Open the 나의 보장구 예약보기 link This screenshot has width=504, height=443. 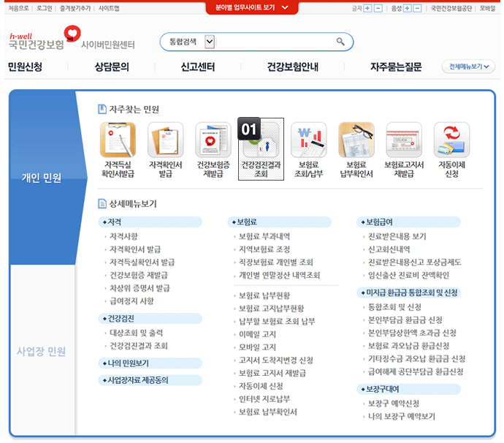(402, 416)
